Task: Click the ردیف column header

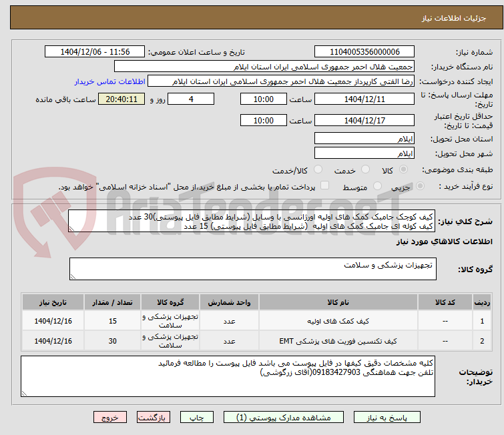Action: pos(482,302)
